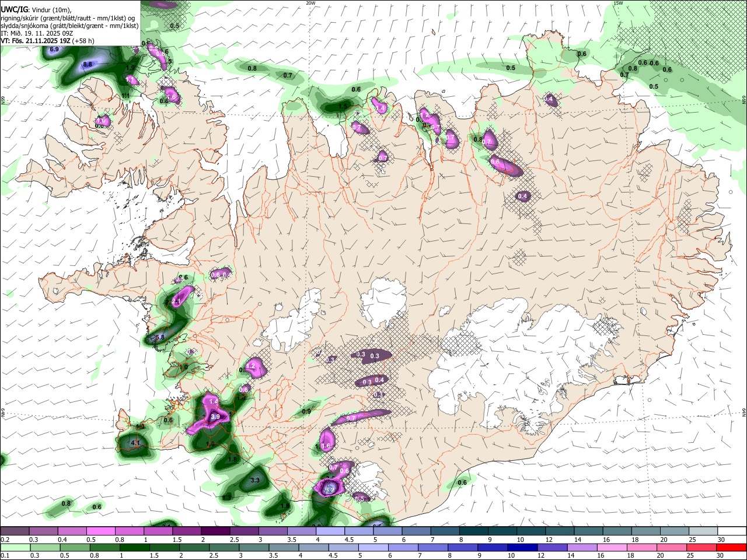This screenshot has height=560, width=747.
Task: Click the 'UWC/IG' title text
Action: [14, 9]
